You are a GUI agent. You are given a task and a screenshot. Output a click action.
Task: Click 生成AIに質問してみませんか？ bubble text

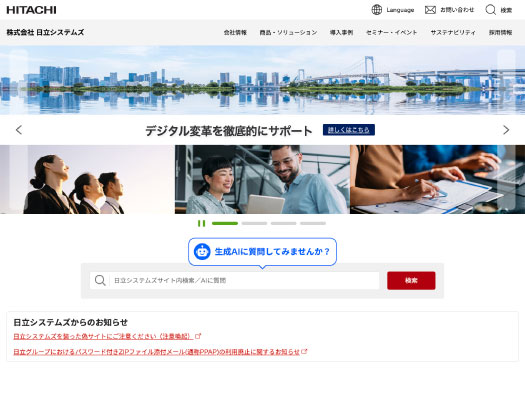(x=272, y=251)
